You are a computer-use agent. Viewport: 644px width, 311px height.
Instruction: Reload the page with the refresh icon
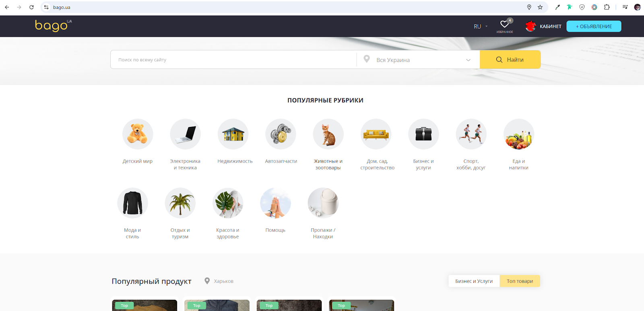[x=31, y=7]
